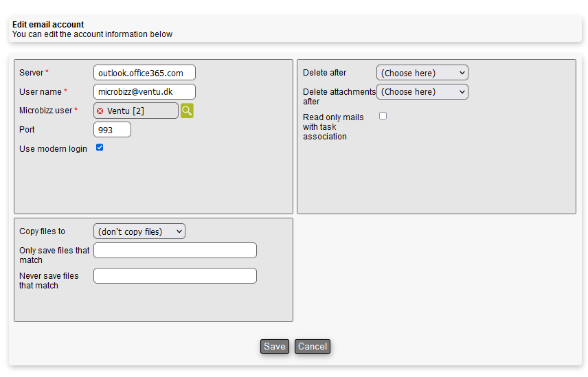The image size is (588, 377).
Task: Remove the Ventu user with red X icon
Action: (x=100, y=111)
